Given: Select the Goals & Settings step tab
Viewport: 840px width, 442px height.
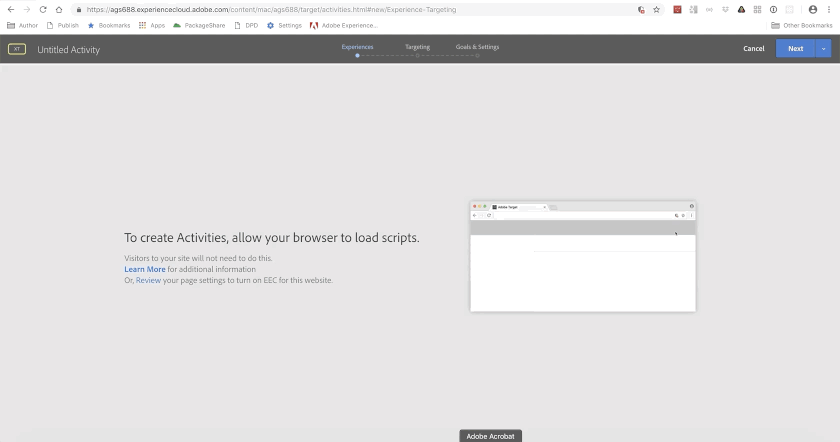Looking at the screenshot, I should coord(477,47).
